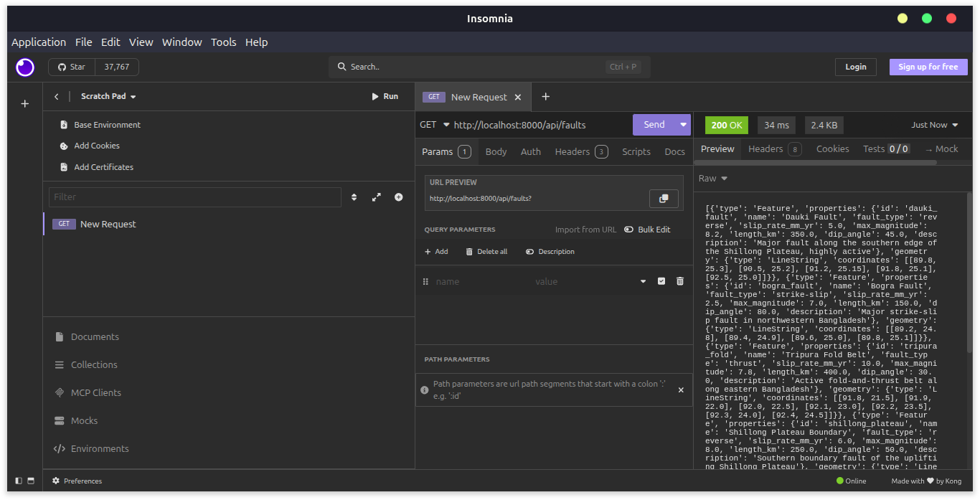Open the GET method dropdown
Image resolution: width=980 pixels, height=500 pixels.
tap(434, 125)
